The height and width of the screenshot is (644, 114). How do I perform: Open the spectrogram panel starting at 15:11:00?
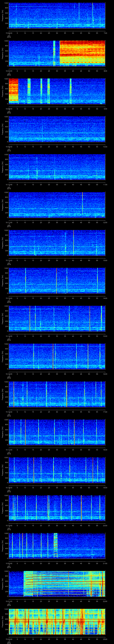click(x=57, y=205)
